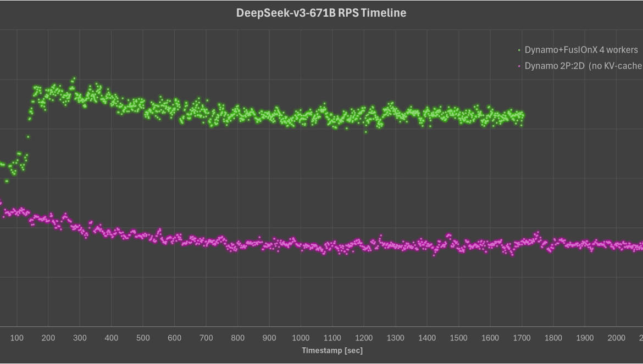Click the 900 tick label on the x-axis

pyautogui.click(x=269, y=338)
